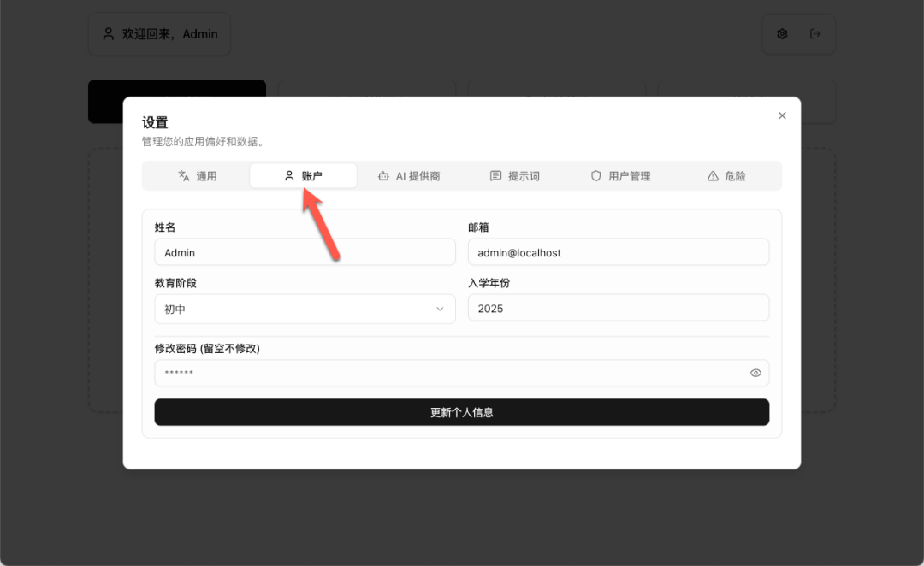Toggle password visibility with the eye icon
Image resolution: width=924 pixels, height=566 pixels.
point(755,373)
